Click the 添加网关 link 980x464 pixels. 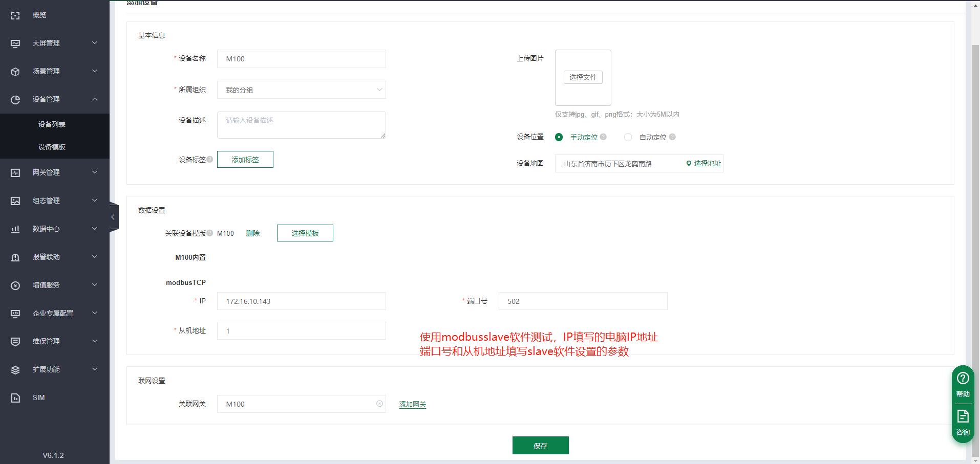tap(412, 404)
